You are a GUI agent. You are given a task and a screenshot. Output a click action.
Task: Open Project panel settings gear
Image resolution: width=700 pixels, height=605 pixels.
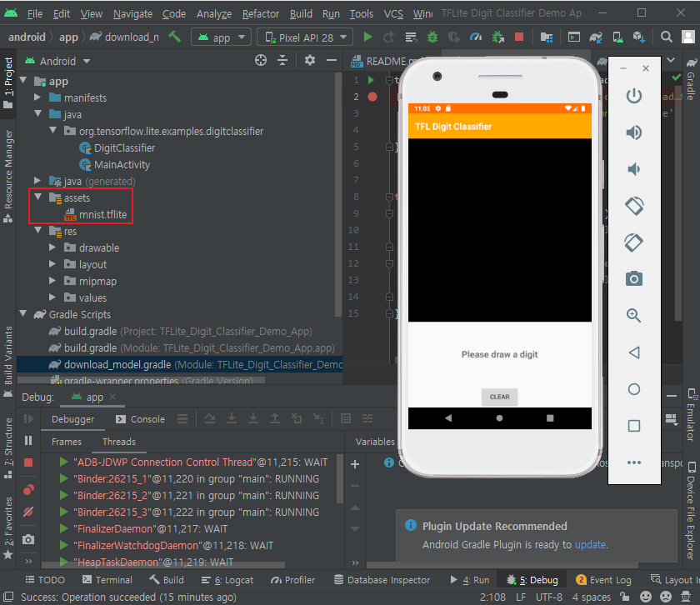[x=309, y=60]
